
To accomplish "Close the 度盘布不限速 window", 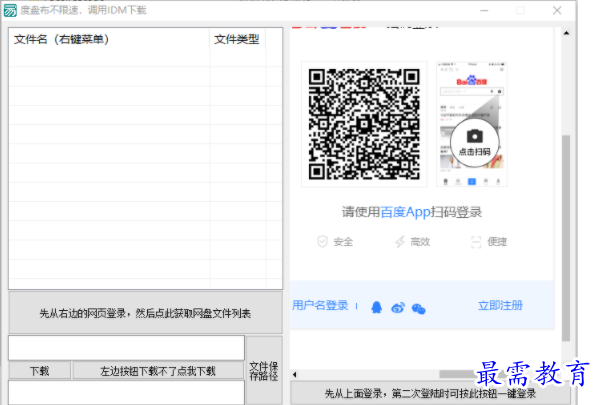I will (557, 10).
